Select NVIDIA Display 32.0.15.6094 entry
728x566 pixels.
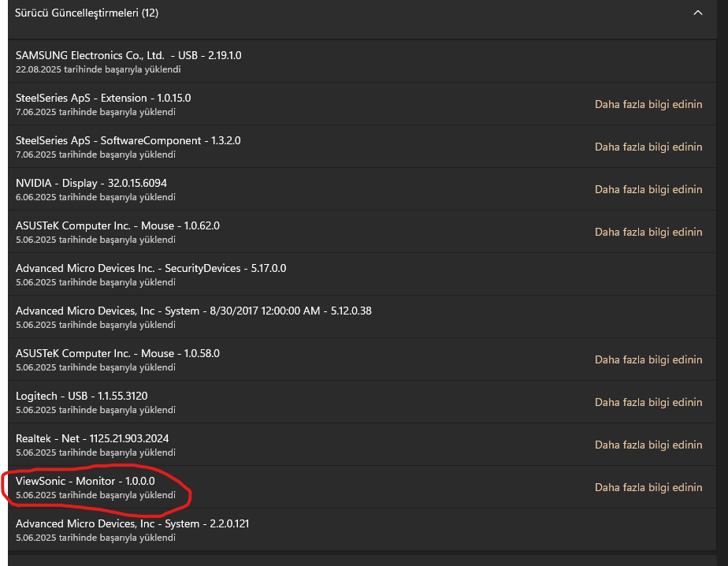click(x=362, y=190)
